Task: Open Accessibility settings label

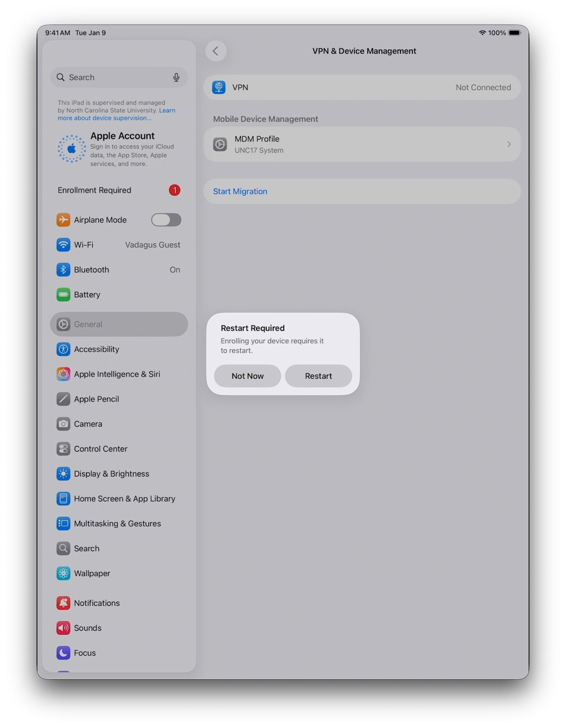Action: tap(97, 350)
